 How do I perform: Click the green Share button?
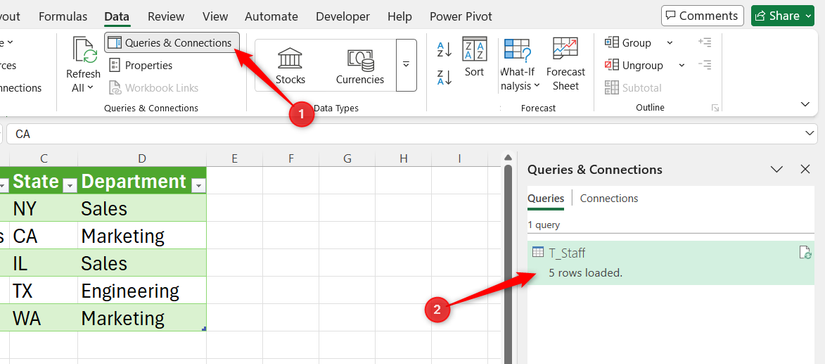click(x=782, y=16)
